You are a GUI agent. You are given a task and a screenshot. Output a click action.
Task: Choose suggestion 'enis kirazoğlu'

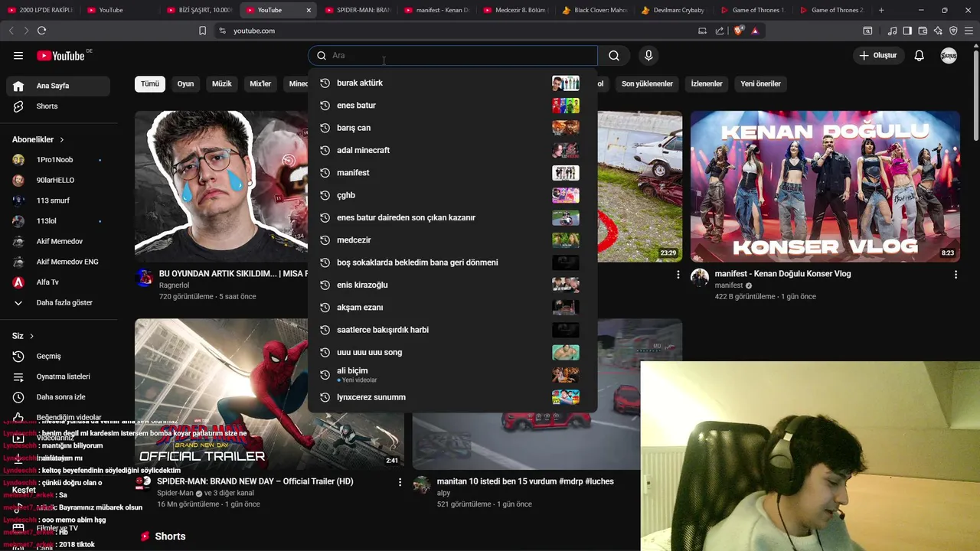click(452, 285)
